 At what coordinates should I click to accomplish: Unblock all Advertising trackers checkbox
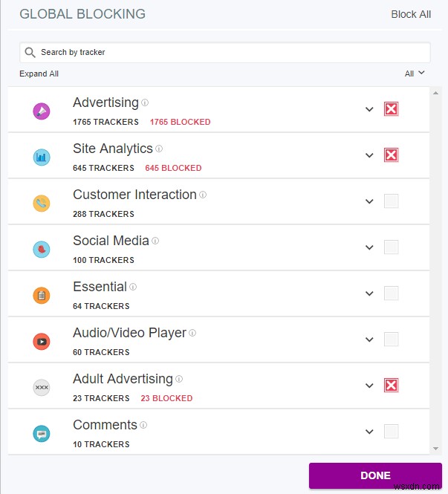(391, 109)
